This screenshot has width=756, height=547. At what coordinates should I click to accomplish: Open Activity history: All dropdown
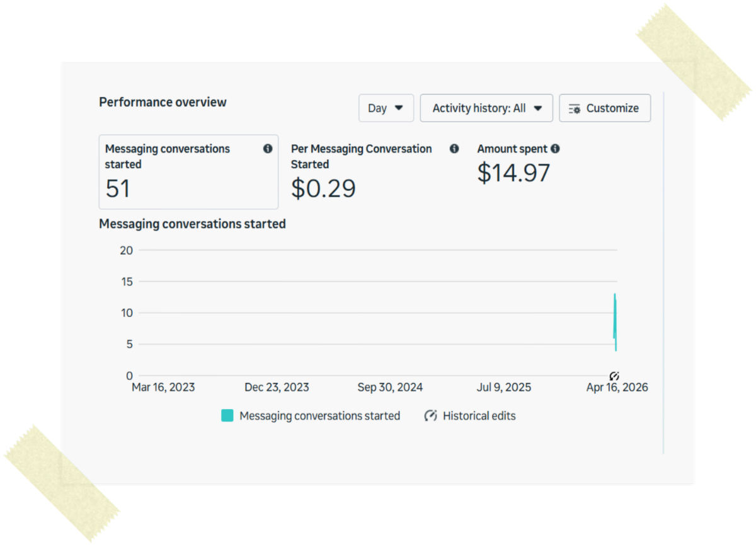pyautogui.click(x=486, y=108)
